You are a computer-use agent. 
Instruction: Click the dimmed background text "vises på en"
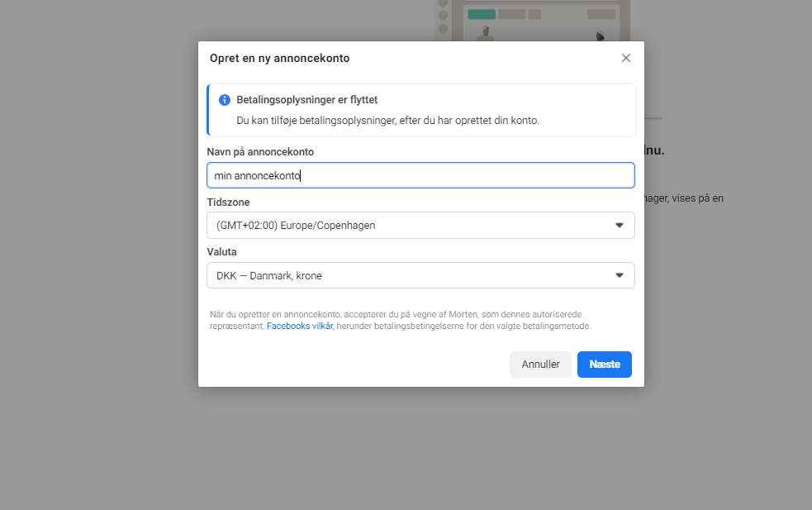tap(697, 198)
